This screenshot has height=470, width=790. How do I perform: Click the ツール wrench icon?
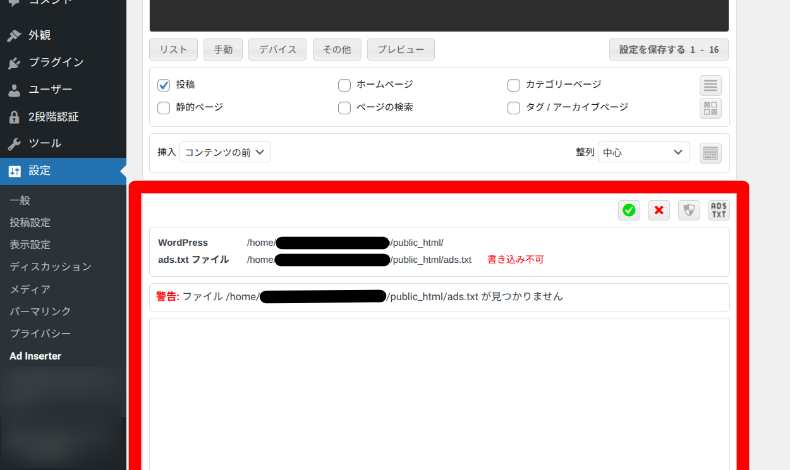[14, 144]
